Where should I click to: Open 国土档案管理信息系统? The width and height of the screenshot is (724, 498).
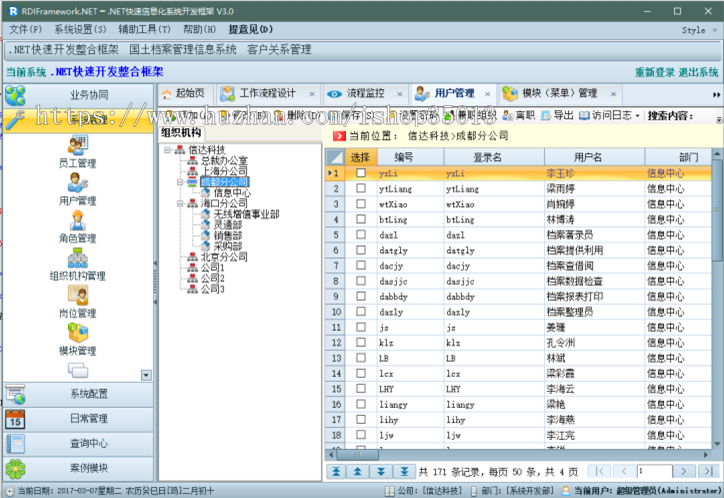pyautogui.click(x=183, y=50)
